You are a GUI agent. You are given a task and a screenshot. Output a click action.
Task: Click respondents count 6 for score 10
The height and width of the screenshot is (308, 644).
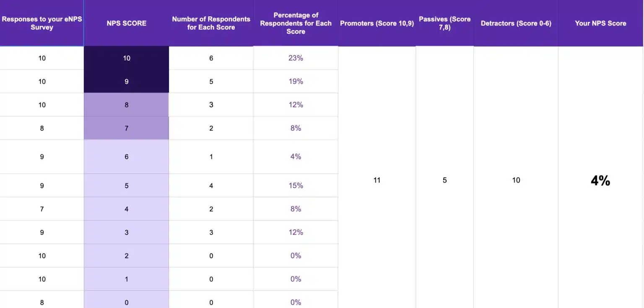pos(211,58)
